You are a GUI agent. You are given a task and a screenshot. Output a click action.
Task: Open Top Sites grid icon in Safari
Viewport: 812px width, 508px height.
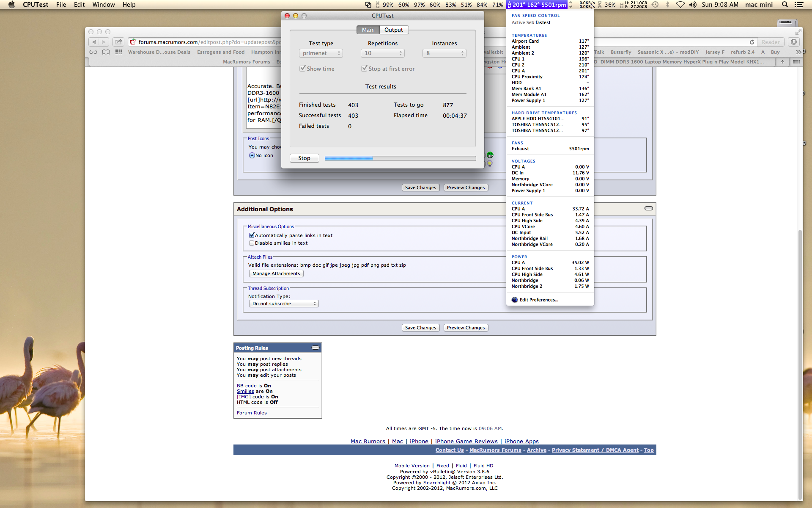[x=119, y=52]
